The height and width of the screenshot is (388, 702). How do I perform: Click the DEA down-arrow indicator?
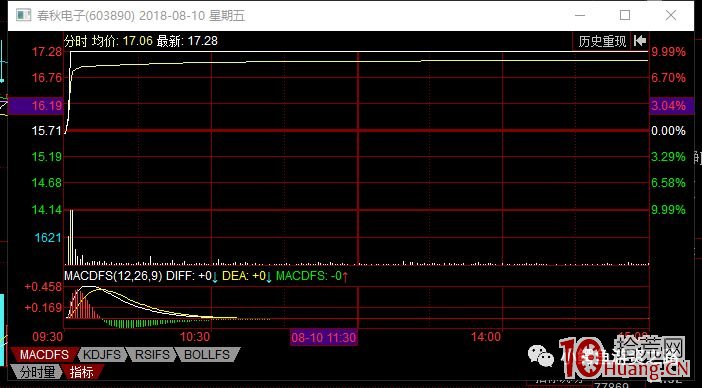click(x=269, y=277)
